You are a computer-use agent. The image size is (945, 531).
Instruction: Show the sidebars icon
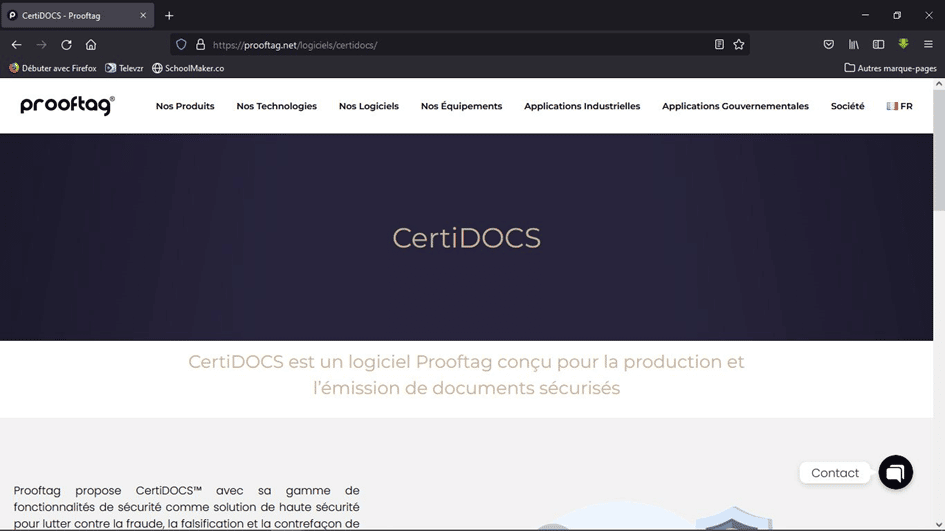878,45
